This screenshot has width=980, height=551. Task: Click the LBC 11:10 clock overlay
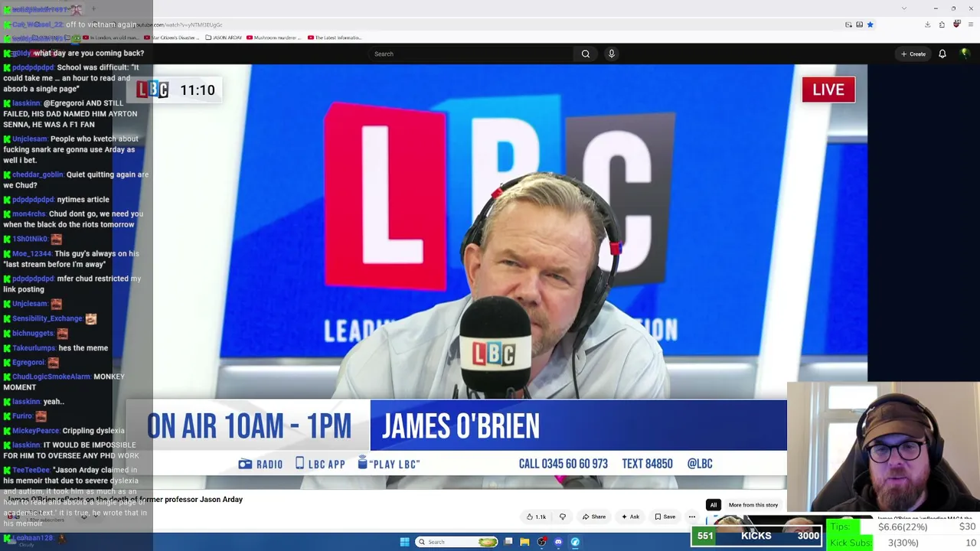click(x=176, y=90)
